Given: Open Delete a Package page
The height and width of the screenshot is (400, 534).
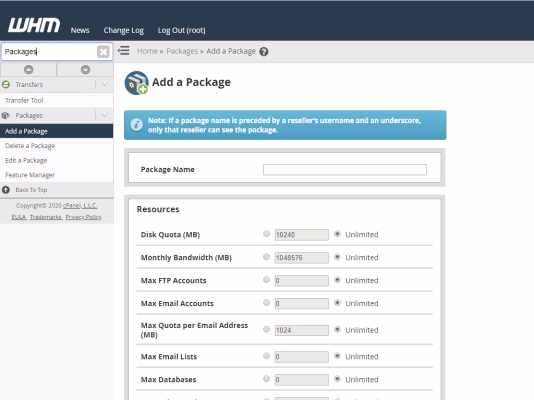Looking at the screenshot, I should [30, 146].
